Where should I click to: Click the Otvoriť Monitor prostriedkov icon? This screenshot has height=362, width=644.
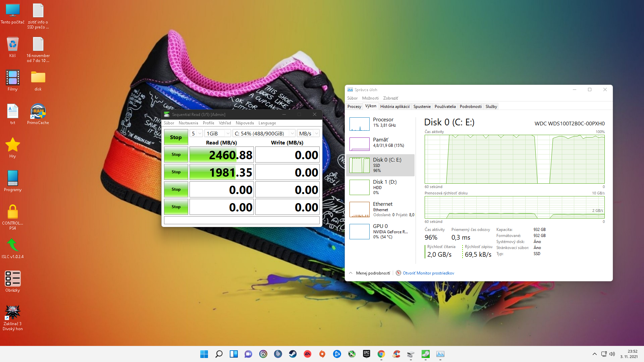point(398,273)
